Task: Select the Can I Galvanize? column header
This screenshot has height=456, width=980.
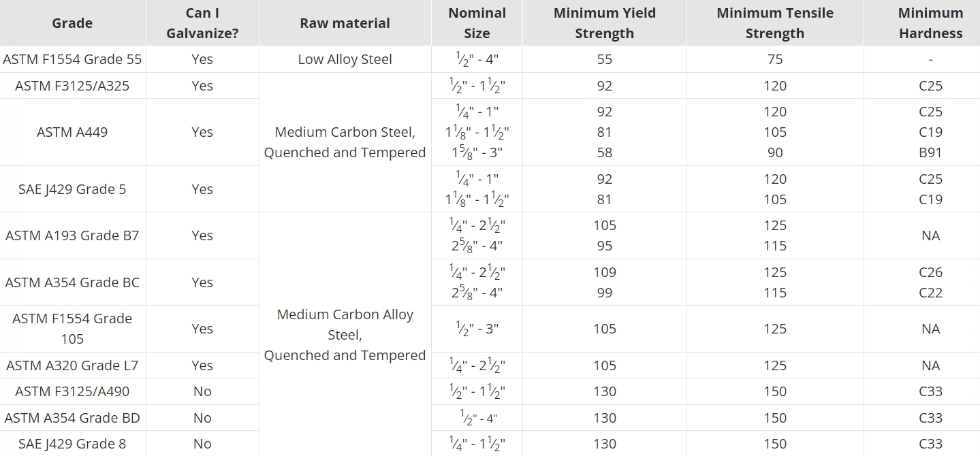Action: pos(202,23)
